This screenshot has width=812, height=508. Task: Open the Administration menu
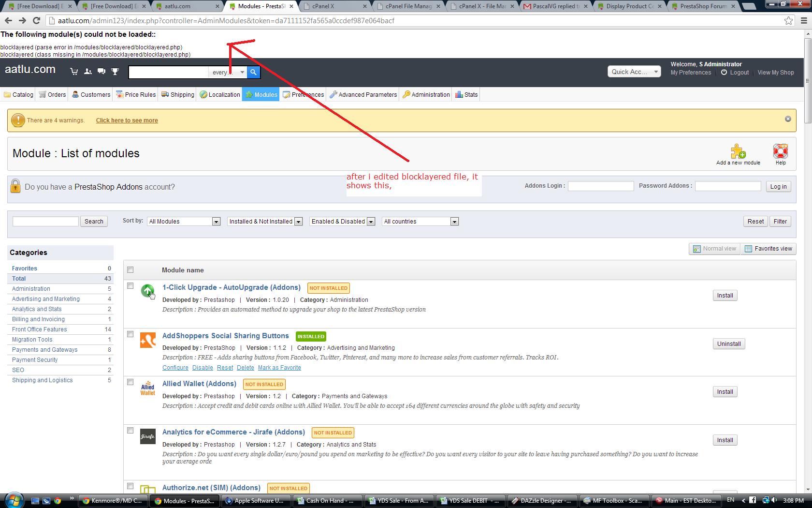pos(426,95)
